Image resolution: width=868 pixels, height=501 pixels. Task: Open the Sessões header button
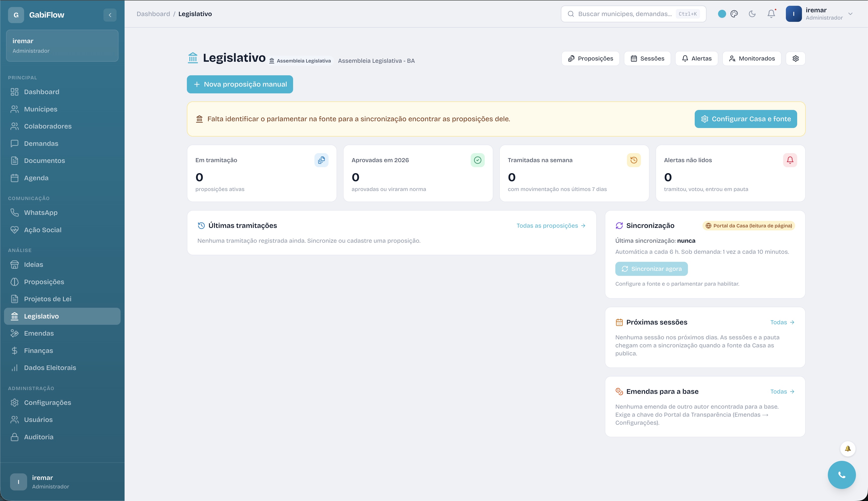[x=647, y=58]
